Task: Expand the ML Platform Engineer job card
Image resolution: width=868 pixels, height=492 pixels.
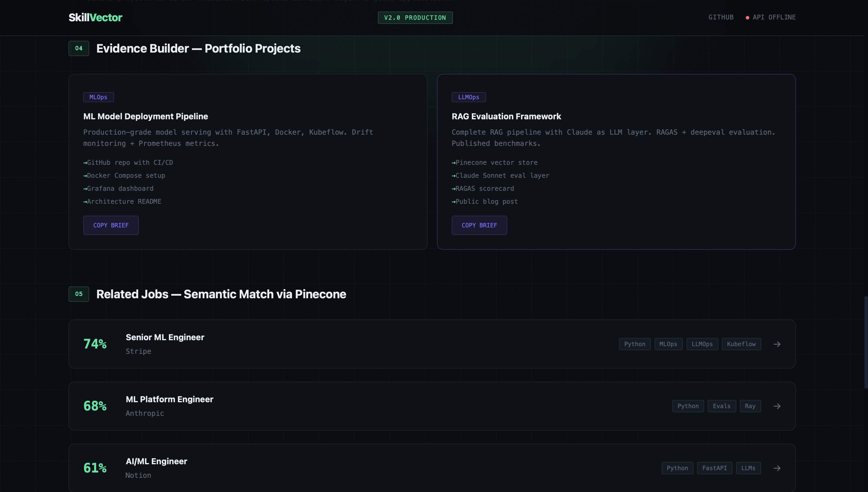Action: [x=432, y=406]
